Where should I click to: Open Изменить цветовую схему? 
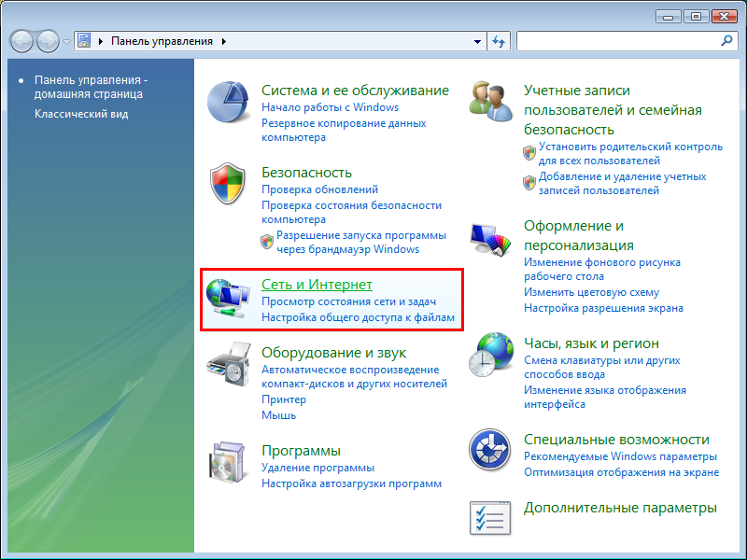pyautogui.click(x=592, y=292)
